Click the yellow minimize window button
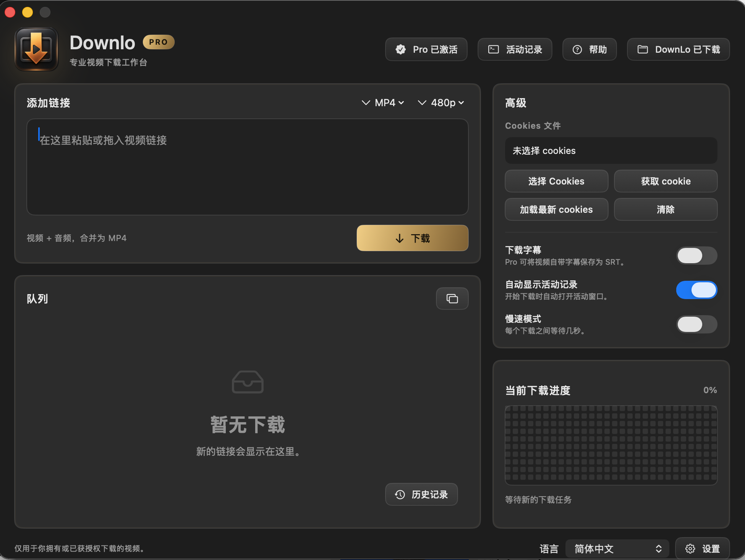745x560 pixels. click(x=28, y=12)
